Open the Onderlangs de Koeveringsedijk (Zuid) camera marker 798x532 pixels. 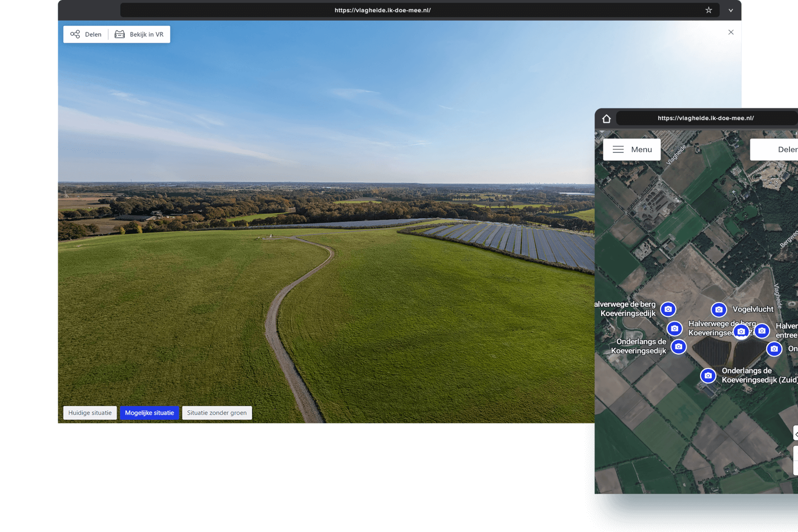pos(708,375)
